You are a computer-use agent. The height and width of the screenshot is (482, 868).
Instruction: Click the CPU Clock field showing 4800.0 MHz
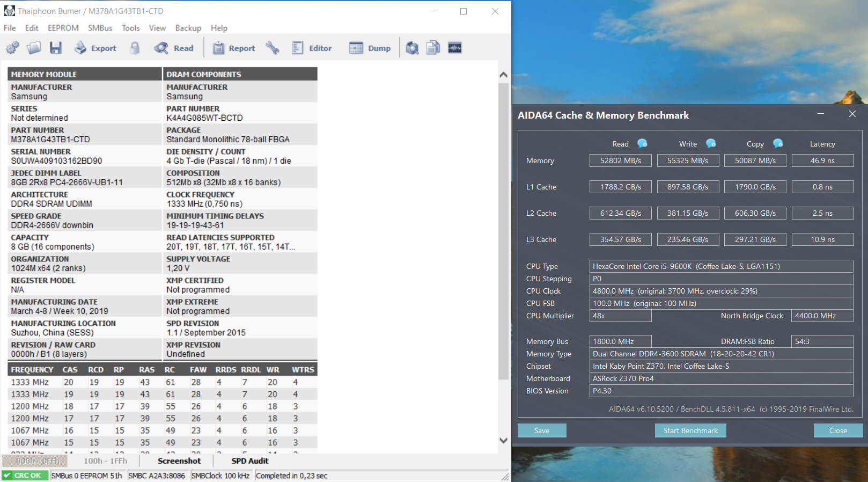point(722,291)
